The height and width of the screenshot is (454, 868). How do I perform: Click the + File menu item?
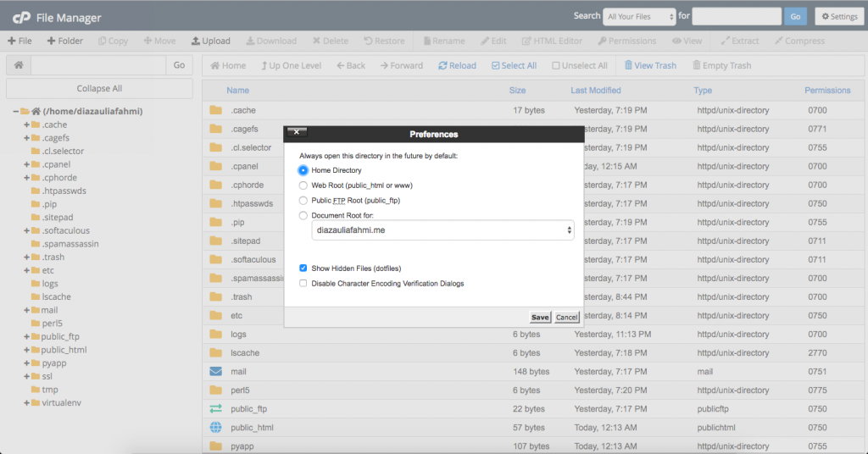[20, 41]
